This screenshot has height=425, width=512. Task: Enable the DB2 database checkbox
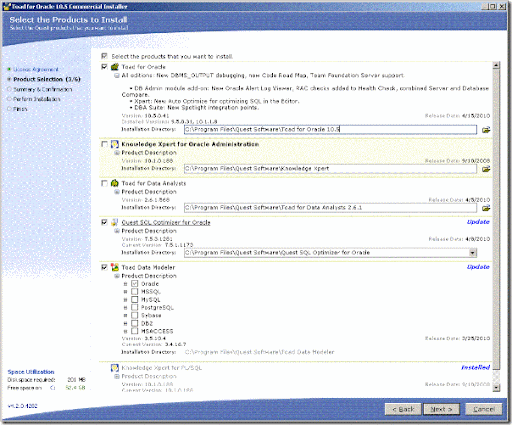tap(135, 323)
